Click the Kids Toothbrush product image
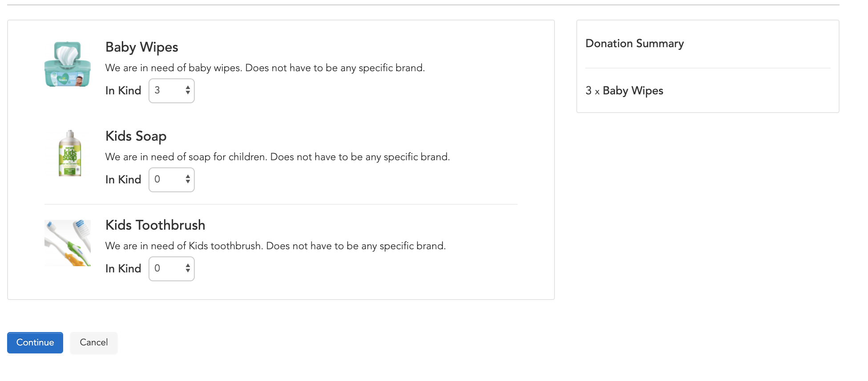 click(68, 243)
